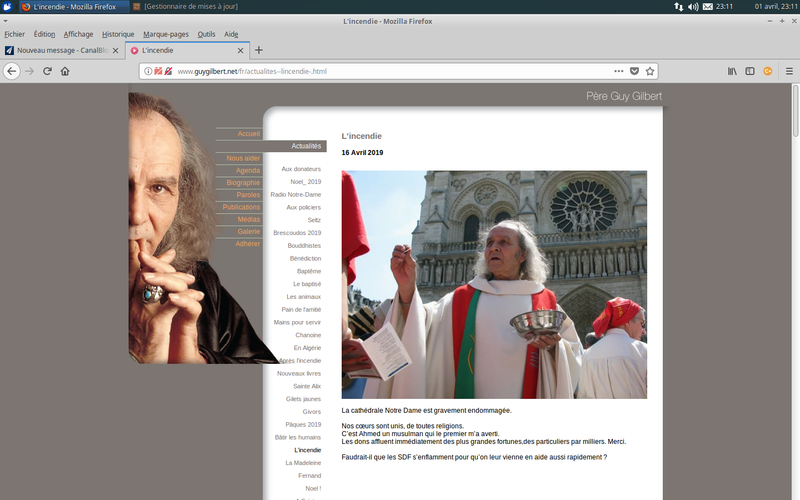Open La Madeleine news item

tap(303, 463)
